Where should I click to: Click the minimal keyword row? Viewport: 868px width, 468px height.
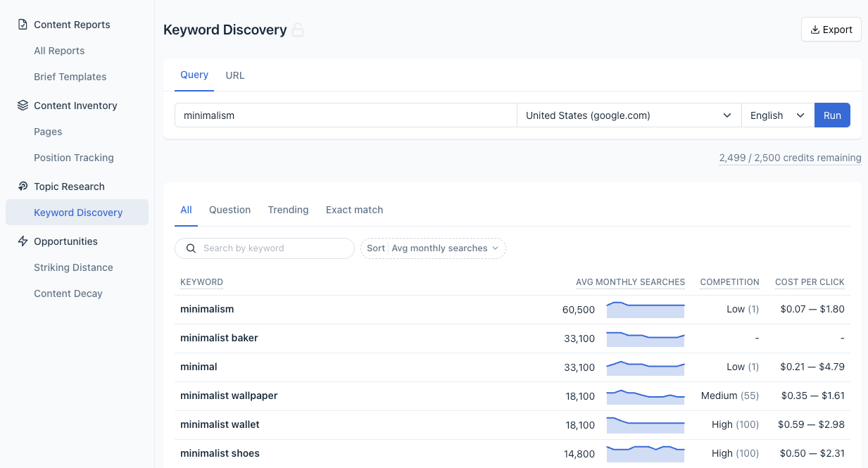pos(512,367)
